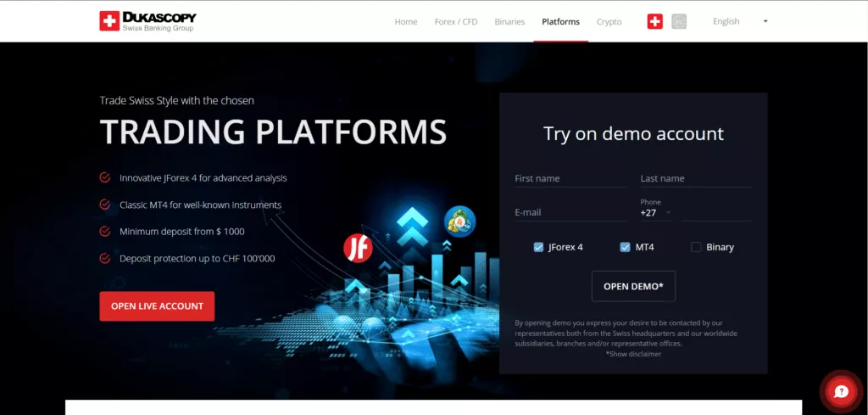The image size is (868, 415).
Task: Click the red Swiss flag icon in header
Action: pos(655,21)
